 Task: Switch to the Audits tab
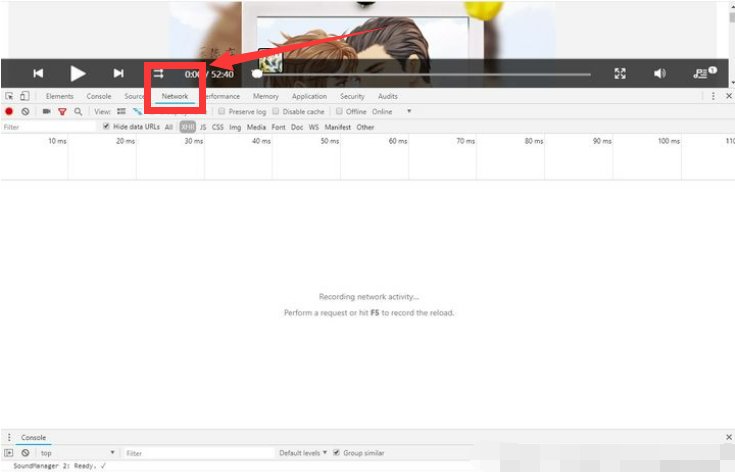[x=388, y=96]
